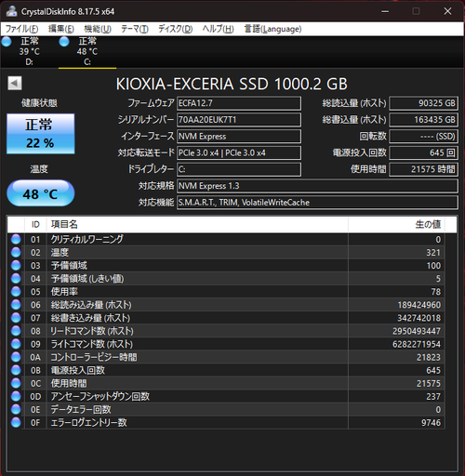
Task: Click total host reads value 90325 GB
Action: (423, 103)
